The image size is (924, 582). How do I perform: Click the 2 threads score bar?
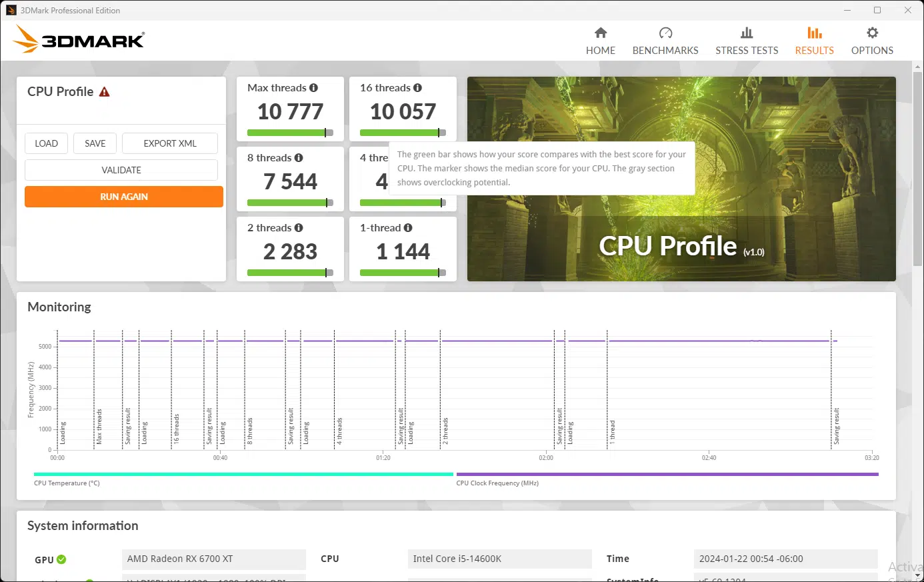pyautogui.click(x=290, y=273)
